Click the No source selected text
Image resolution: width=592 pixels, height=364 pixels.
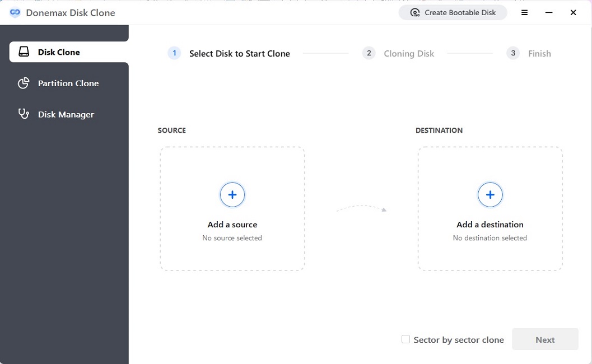[232, 238]
